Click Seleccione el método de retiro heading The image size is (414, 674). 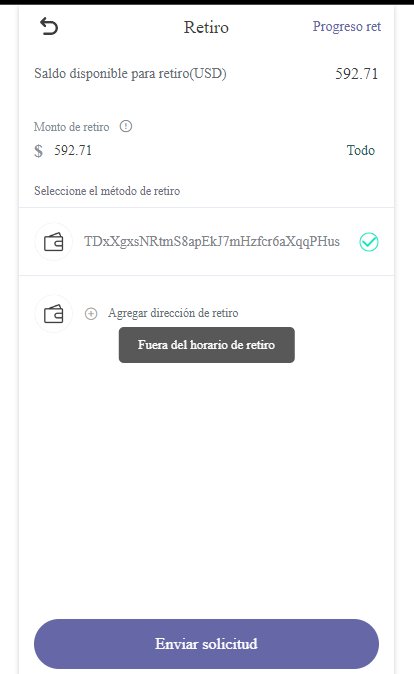click(107, 191)
